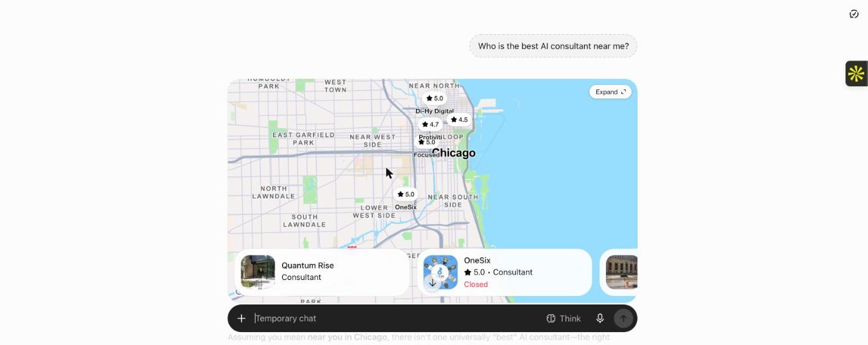Click the Chicago city label on map

(454, 153)
